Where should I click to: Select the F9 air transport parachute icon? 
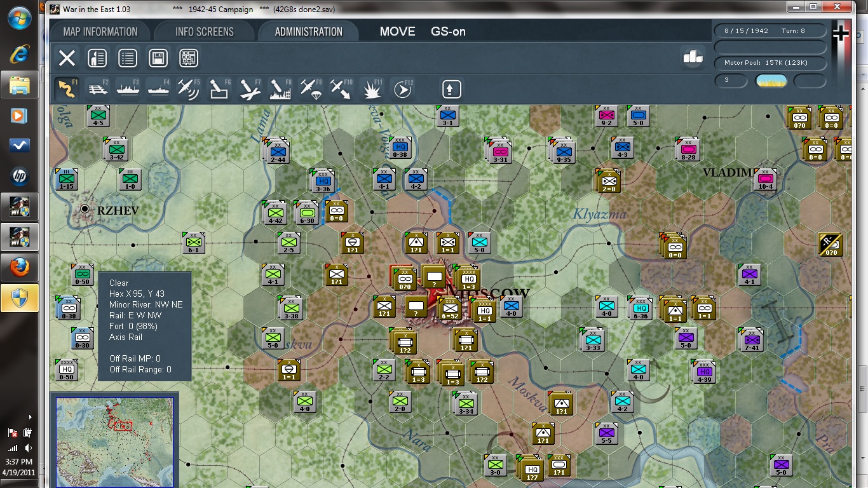pyautogui.click(x=311, y=89)
